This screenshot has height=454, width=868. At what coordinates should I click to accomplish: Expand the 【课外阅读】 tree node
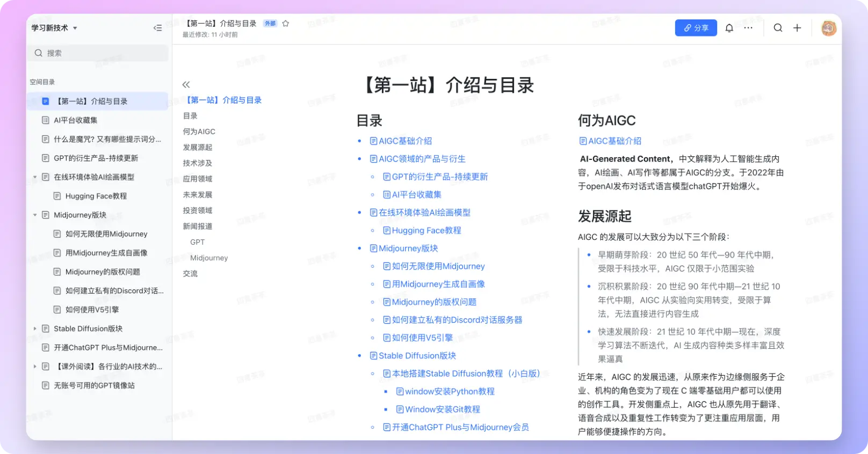[x=35, y=367]
